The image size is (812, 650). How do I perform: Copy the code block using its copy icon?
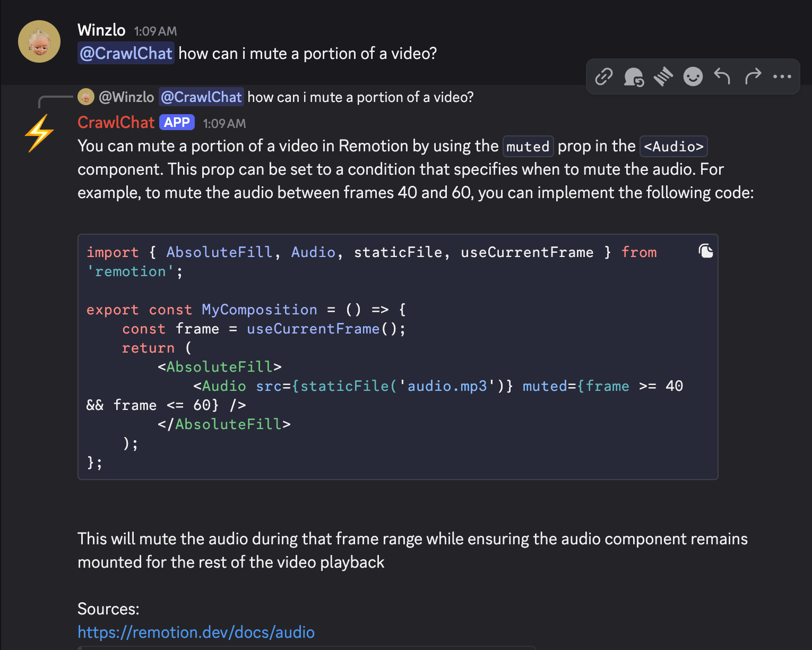click(706, 250)
